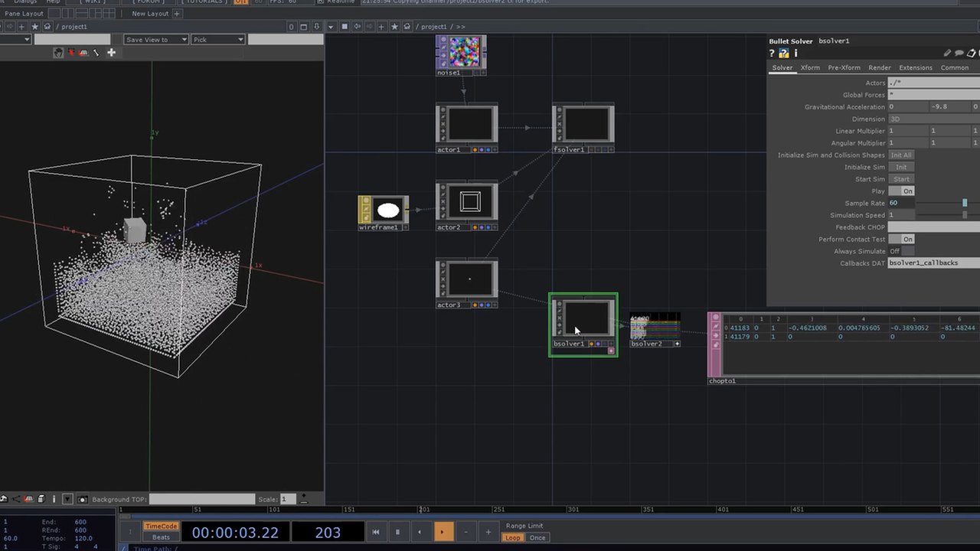Toggle the Realtime checkbox in top bar

pyautogui.click(x=320, y=2)
